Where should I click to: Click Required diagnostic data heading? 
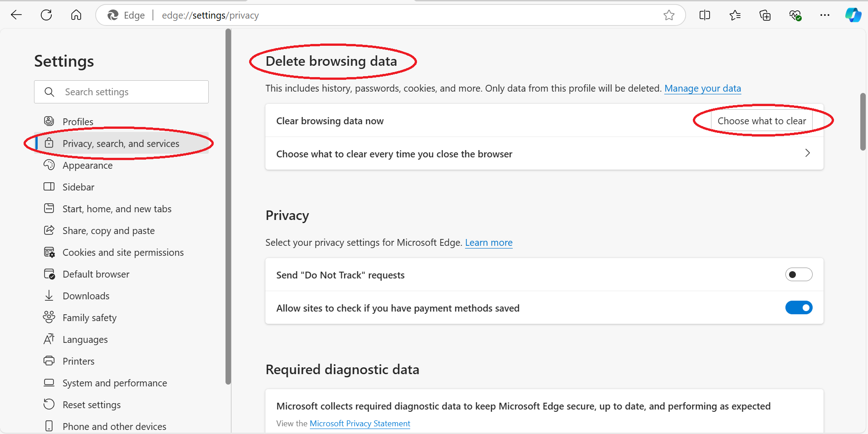click(x=343, y=370)
